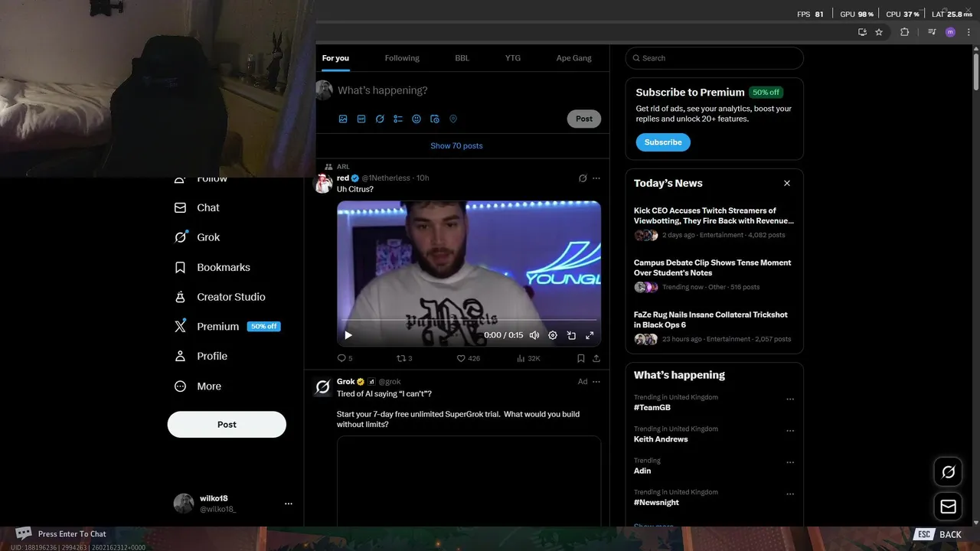980x551 pixels.
Task: Expand video to fullscreen
Action: pyautogui.click(x=590, y=335)
